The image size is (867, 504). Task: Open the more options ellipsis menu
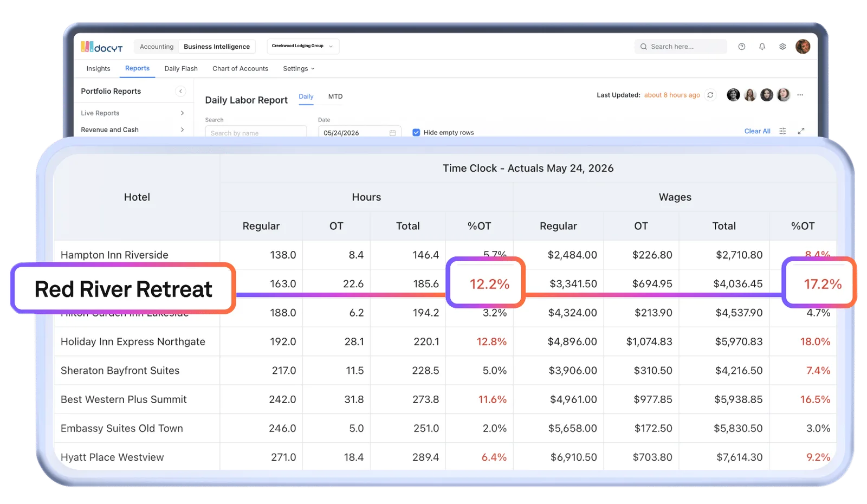tap(800, 95)
